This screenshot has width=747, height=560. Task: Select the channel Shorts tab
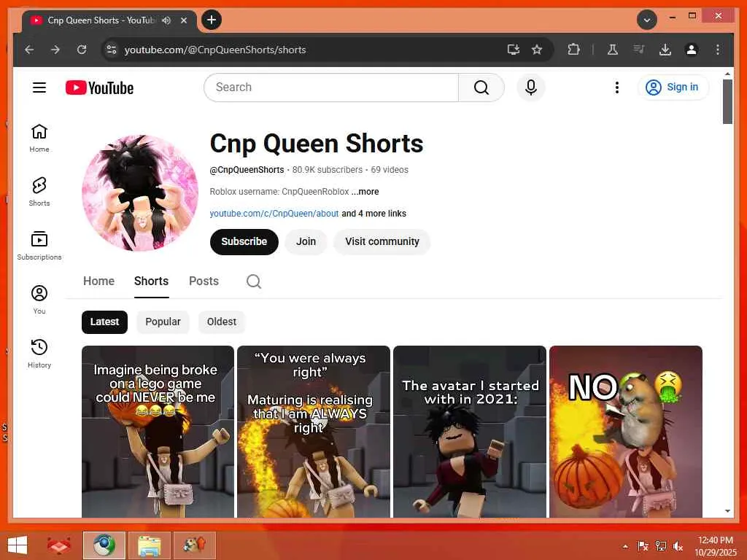click(x=152, y=281)
